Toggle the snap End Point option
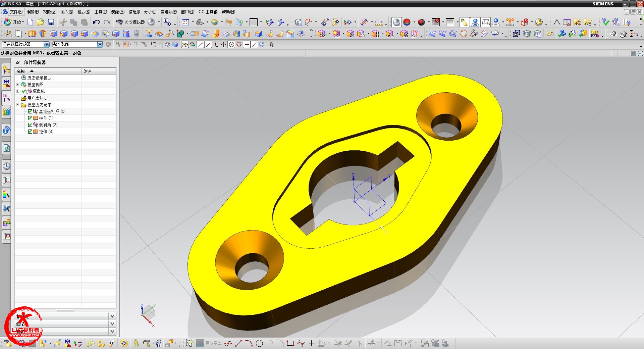 201,44
